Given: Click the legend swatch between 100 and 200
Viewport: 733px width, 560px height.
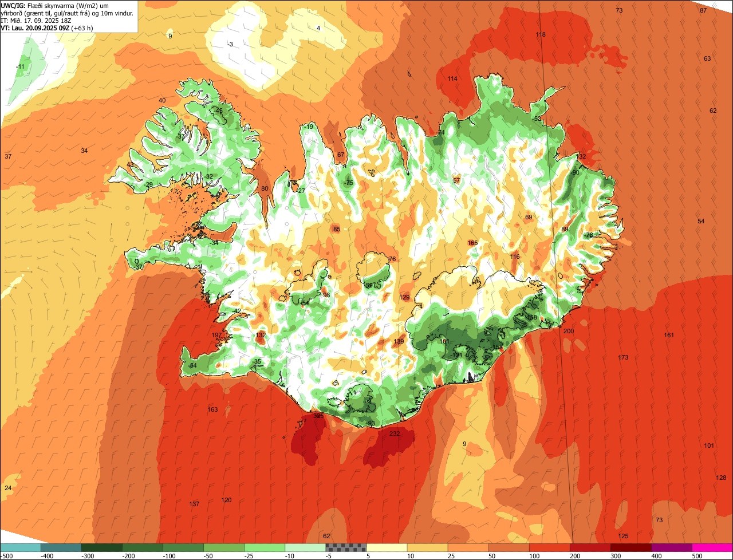Looking at the screenshot, I should [550, 547].
